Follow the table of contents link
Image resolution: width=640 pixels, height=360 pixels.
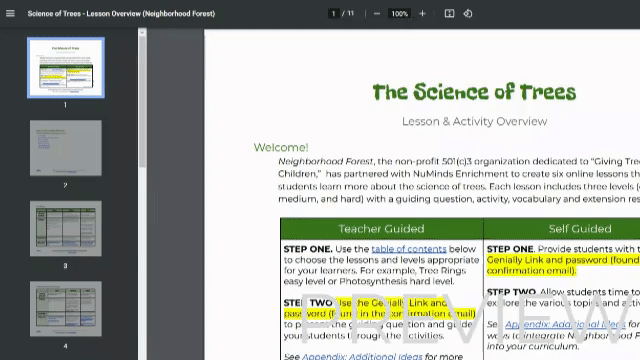[409, 249]
